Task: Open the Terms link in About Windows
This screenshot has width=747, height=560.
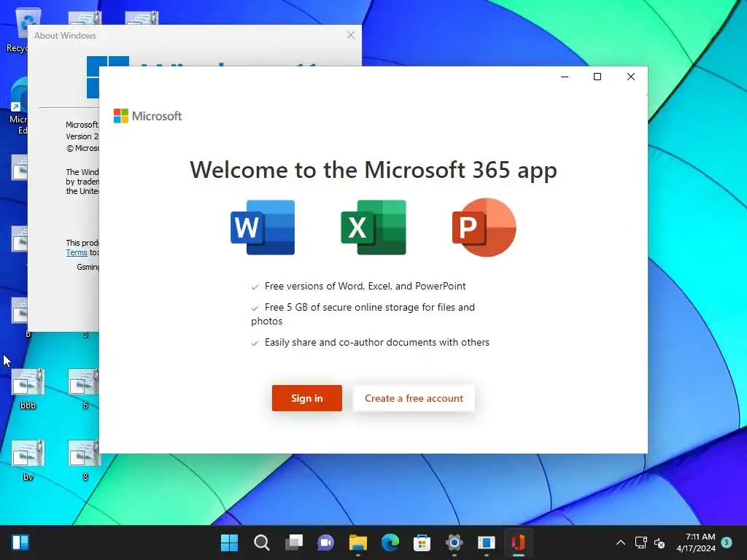Action: [x=77, y=252]
